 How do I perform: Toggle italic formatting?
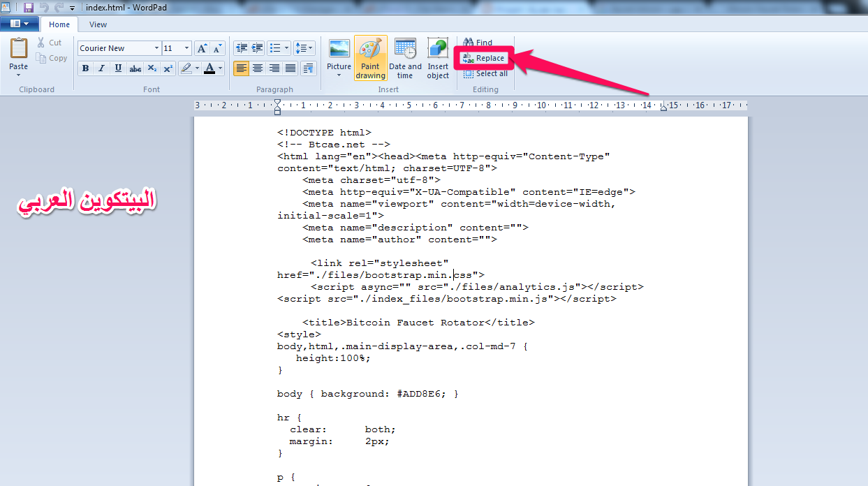tap(102, 68)
